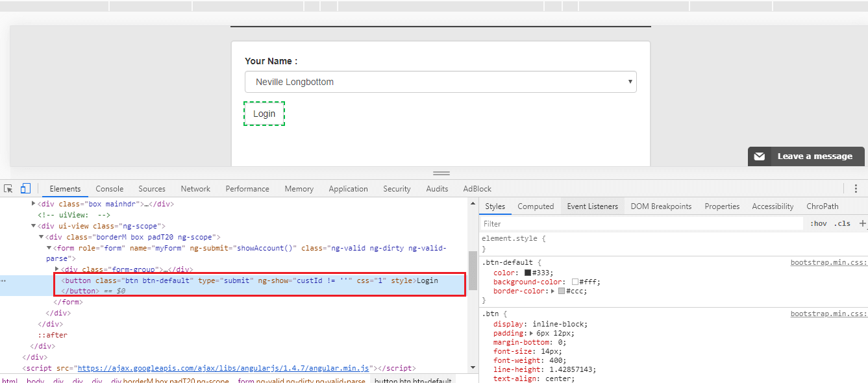Open color picker for #333 swatch
This screenshot has height=383, width=868.
528,273
